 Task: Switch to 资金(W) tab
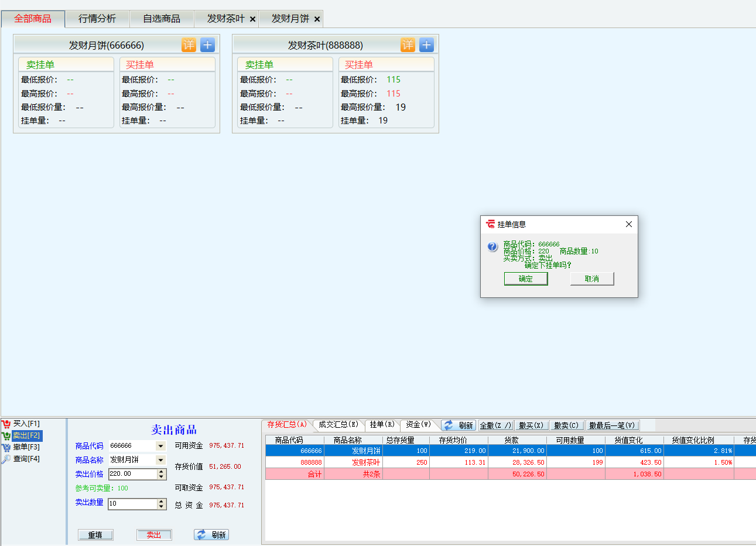click(x=418, y=424)
